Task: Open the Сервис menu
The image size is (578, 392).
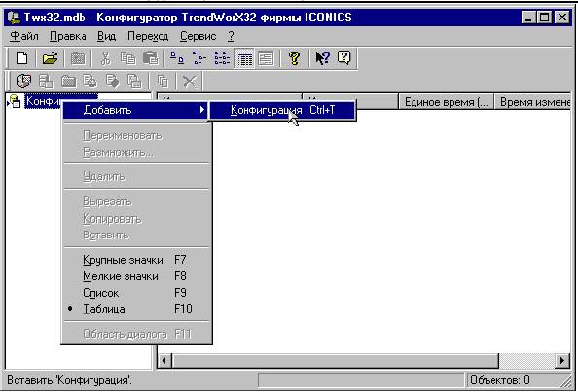Action: 198,36
